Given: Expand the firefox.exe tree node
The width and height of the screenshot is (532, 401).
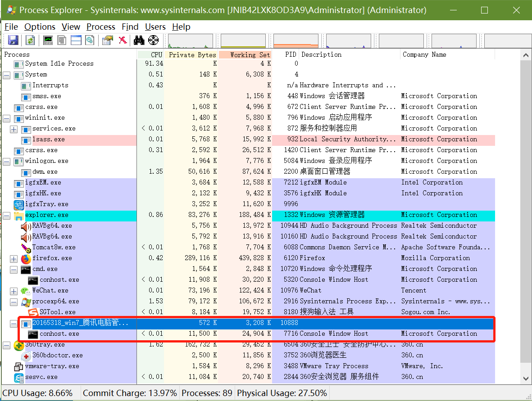Looking at the screenshot, I should click(x=14, y=259).
